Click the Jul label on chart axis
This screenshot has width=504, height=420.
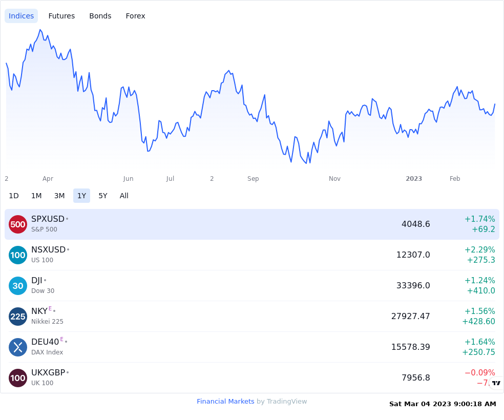click(170, 179)
